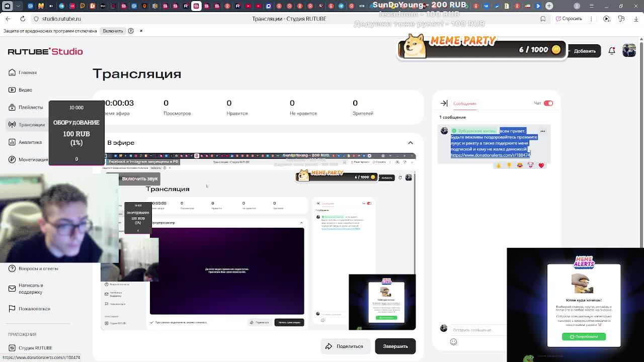
Task: Open the user profile avatar
Action: 629,51
